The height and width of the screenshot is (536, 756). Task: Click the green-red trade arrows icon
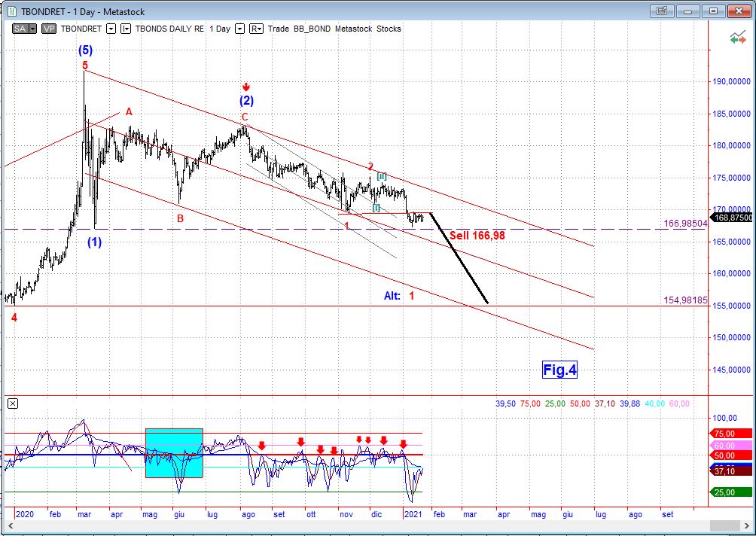coord(738,38)
